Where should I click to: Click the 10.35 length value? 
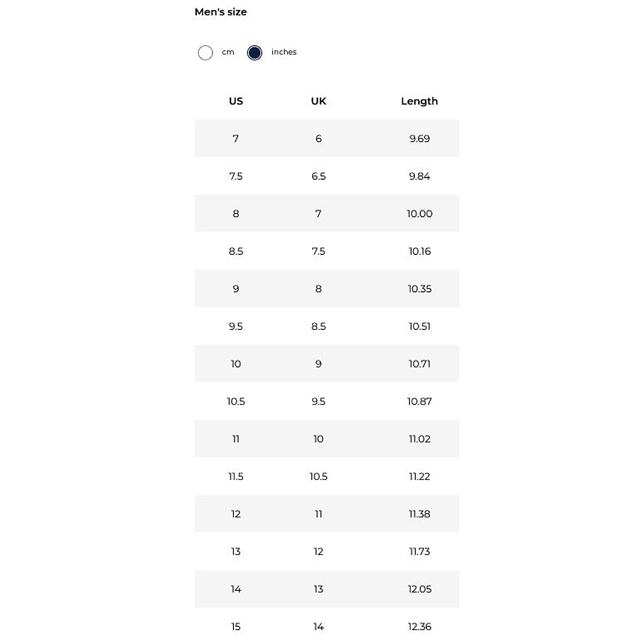pyautogui.click(x=419, y=289)
